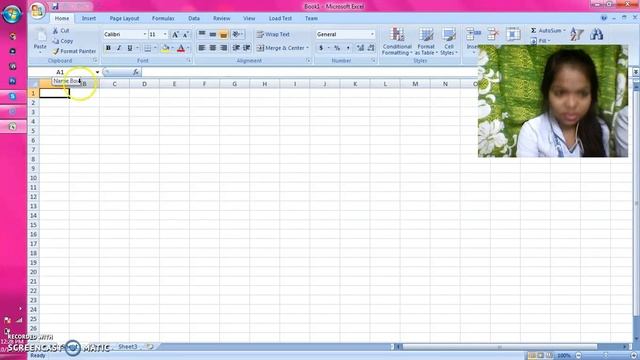
Task: Click the Save icon in Quick Access Toolbar
Action: (x=55, y=7)
